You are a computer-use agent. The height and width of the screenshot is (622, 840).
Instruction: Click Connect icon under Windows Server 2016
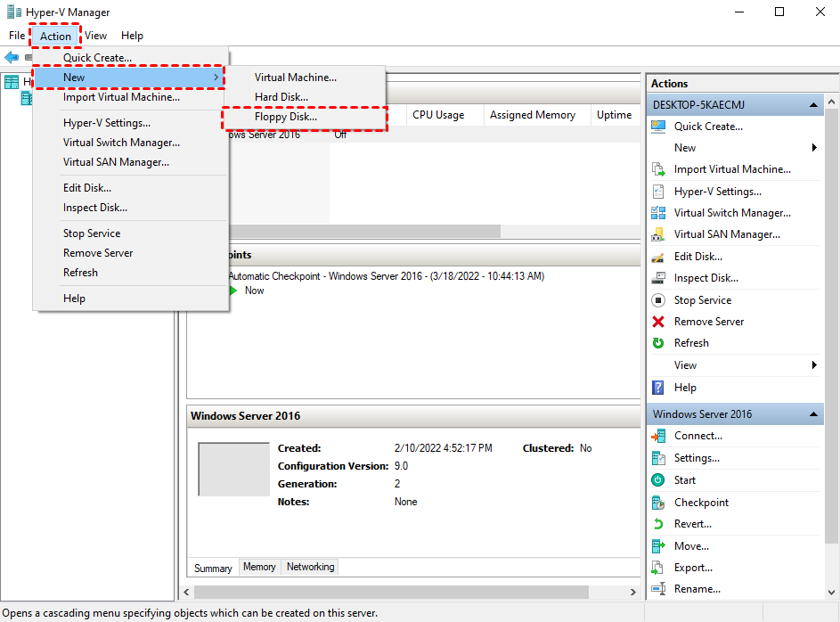point(658,436)
